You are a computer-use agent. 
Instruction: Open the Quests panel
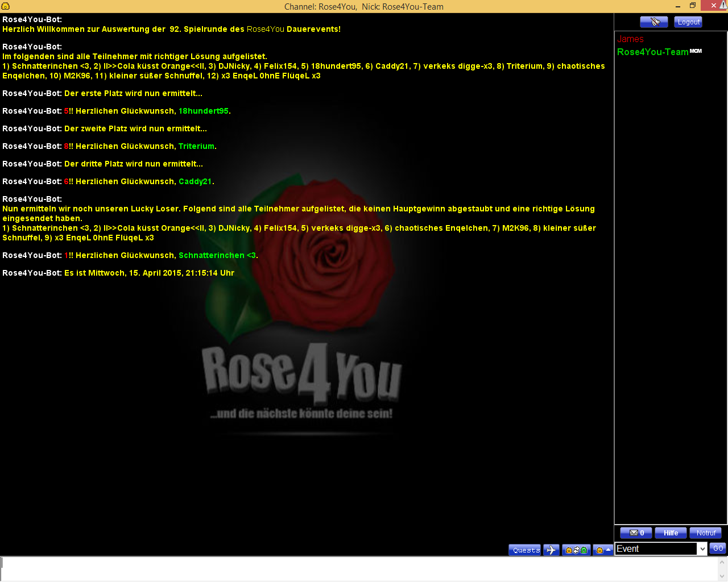pos(525,550)
